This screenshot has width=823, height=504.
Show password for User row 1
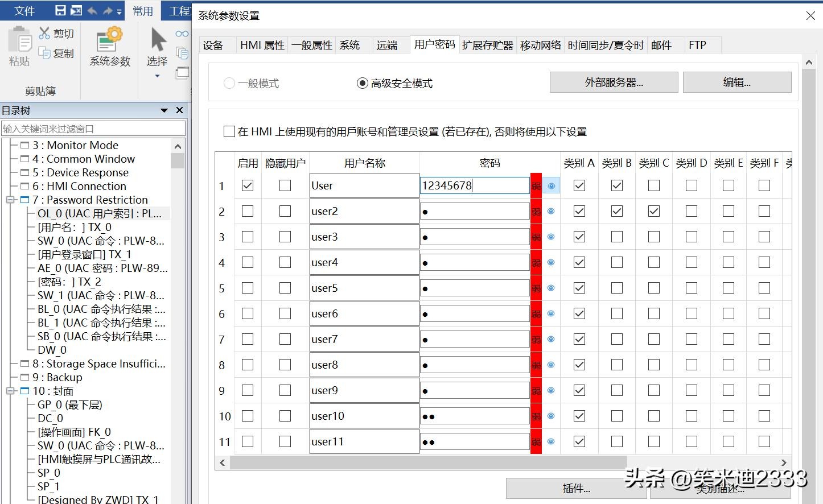coord(551,186)
